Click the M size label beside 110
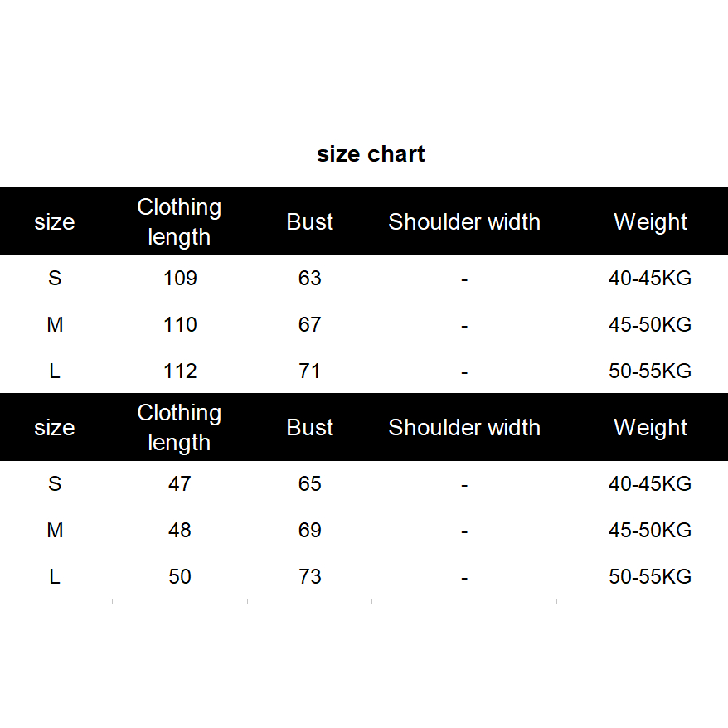728x728 pixels. tap(55, 324)
